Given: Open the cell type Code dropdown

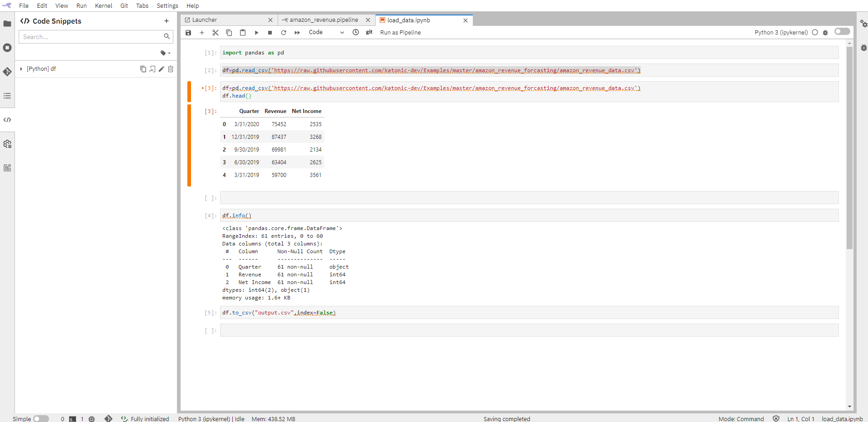Looking at the screenshot, I should pyautogui.click(x=326, y=32).
